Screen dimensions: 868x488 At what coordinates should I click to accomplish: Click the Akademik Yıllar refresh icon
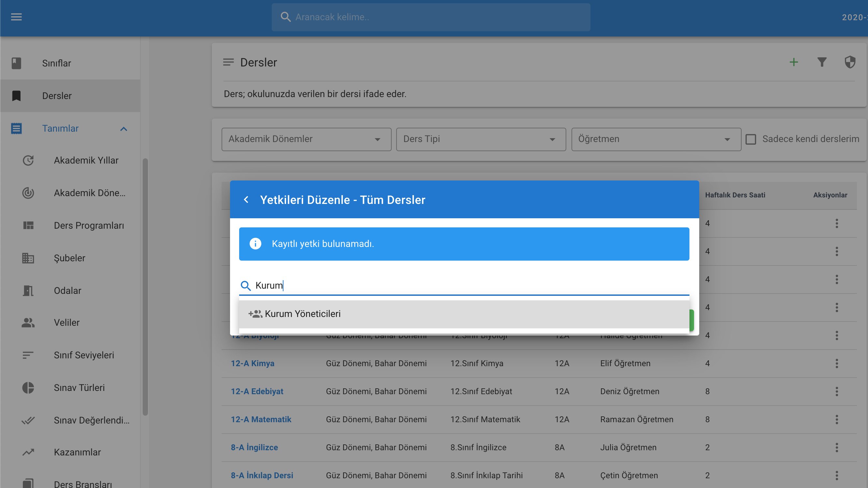tap(28, 160)
